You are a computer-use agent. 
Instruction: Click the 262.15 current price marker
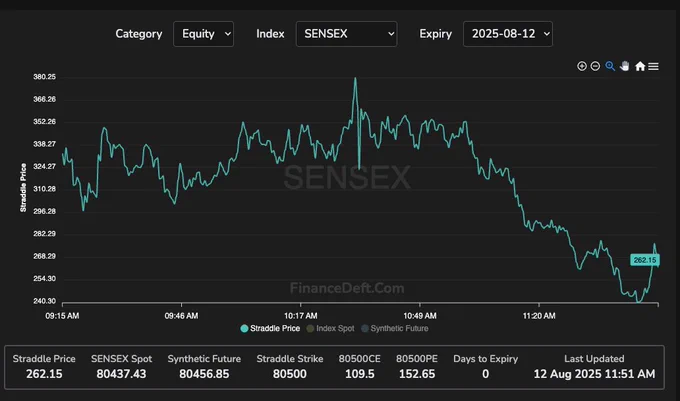pos(645,260)
